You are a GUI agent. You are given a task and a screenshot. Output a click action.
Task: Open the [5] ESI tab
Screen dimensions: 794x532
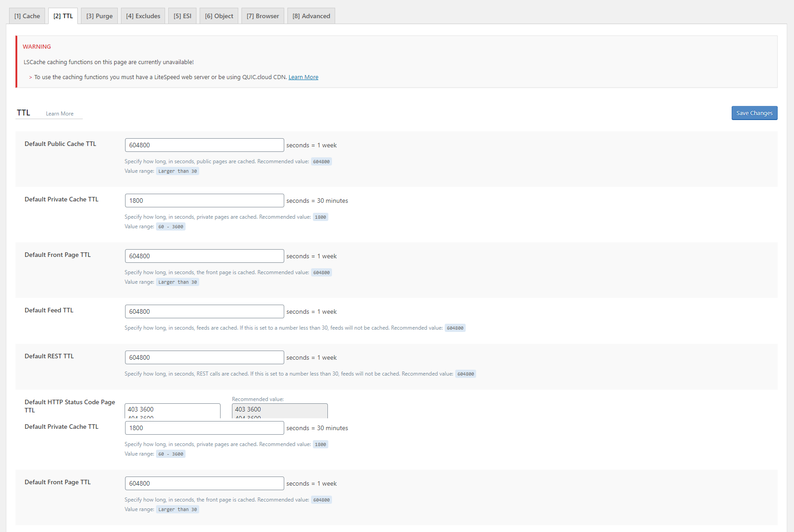[182, 16]
